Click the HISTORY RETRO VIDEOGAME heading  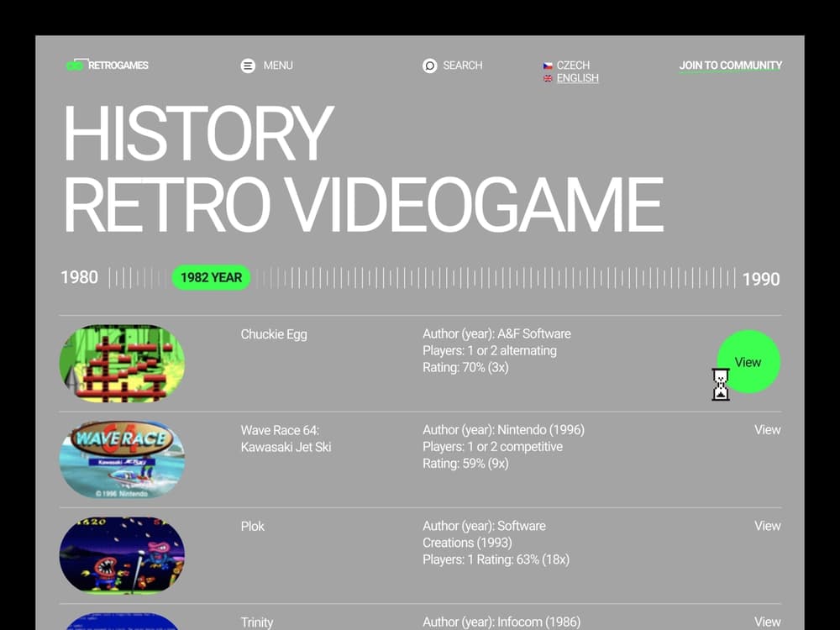click(363, 168)
